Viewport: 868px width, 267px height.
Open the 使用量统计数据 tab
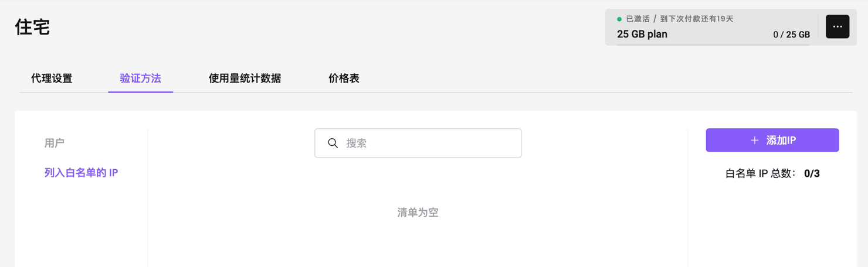(245, 78)
